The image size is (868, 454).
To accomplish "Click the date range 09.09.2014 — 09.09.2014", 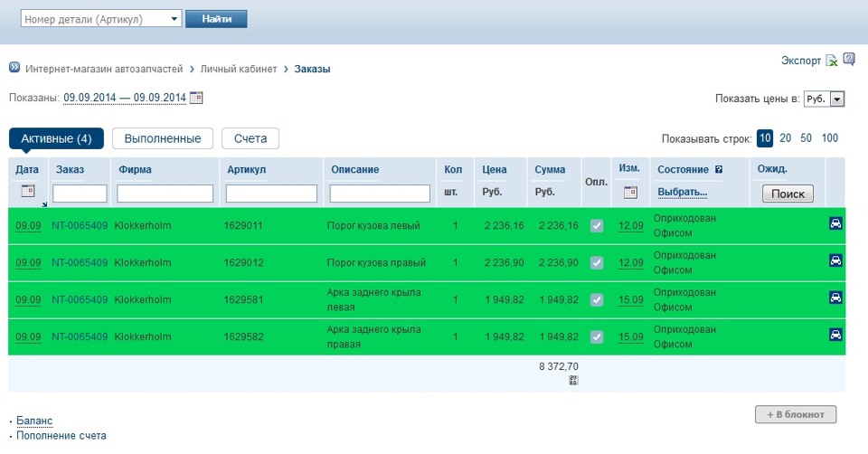I will pyautogui.click(x=125, y=98).
